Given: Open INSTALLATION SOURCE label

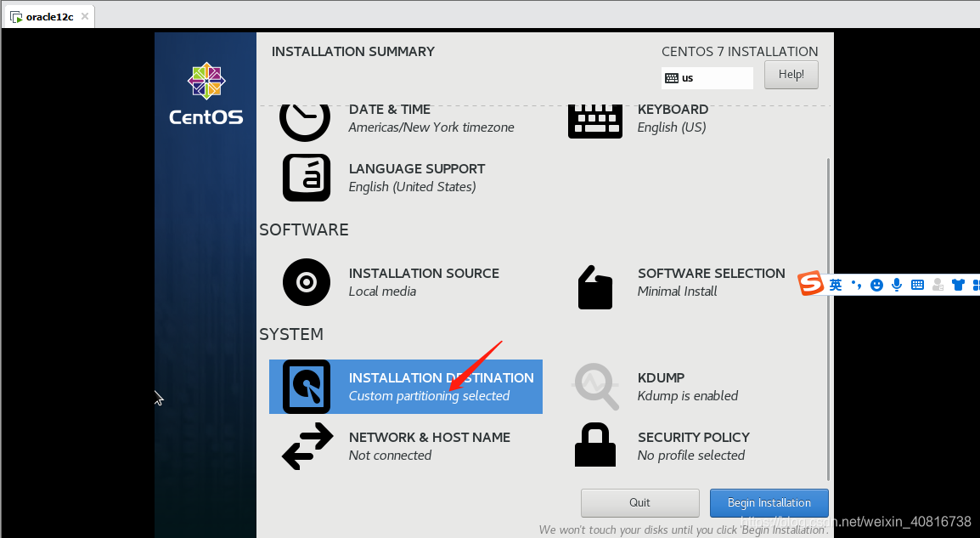Looking at the screenshot, I should (x=424, y=274).
